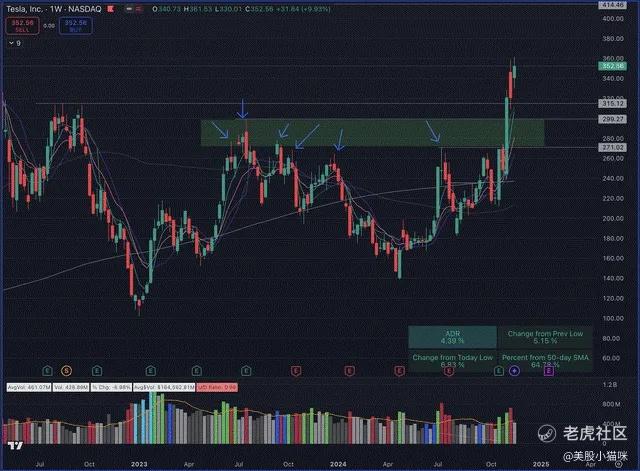The height and width of the screenshot is (471, 640).
Task: Open the red earnings marker just after 2024
Action: [349, 371]
